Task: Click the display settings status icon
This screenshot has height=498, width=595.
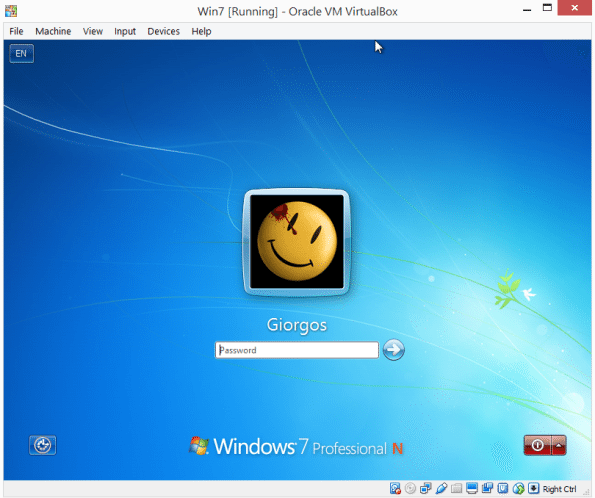Action: (472, 489)
